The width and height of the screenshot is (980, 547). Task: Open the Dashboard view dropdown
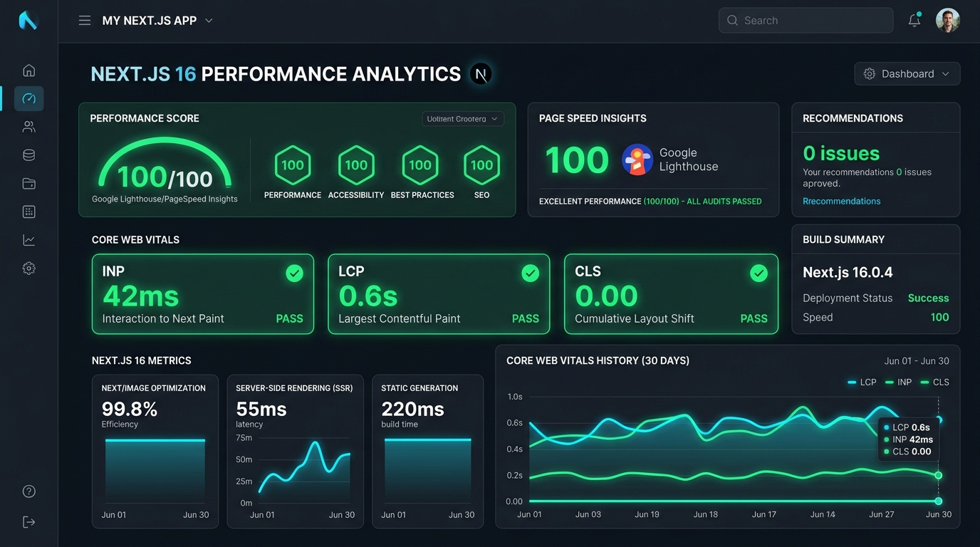click(x=907, y=74)
